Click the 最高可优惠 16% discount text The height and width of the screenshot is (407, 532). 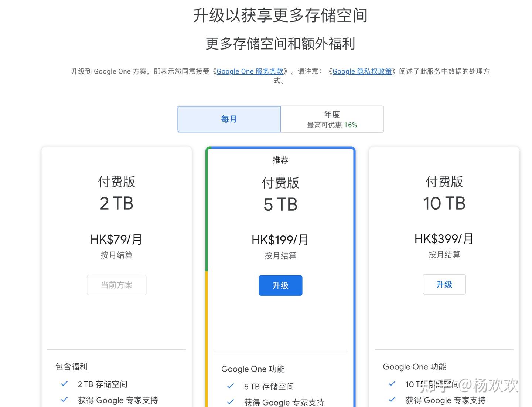[331, 125]
